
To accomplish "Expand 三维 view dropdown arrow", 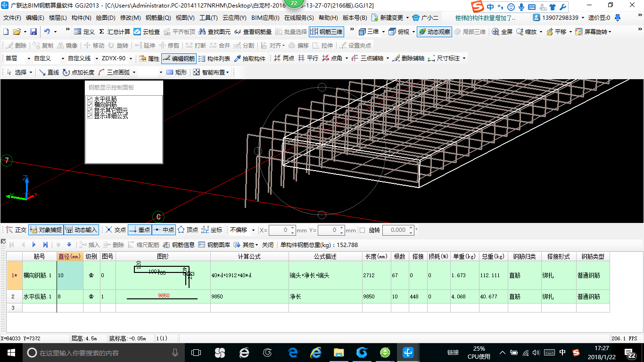I will click(383, 32).
